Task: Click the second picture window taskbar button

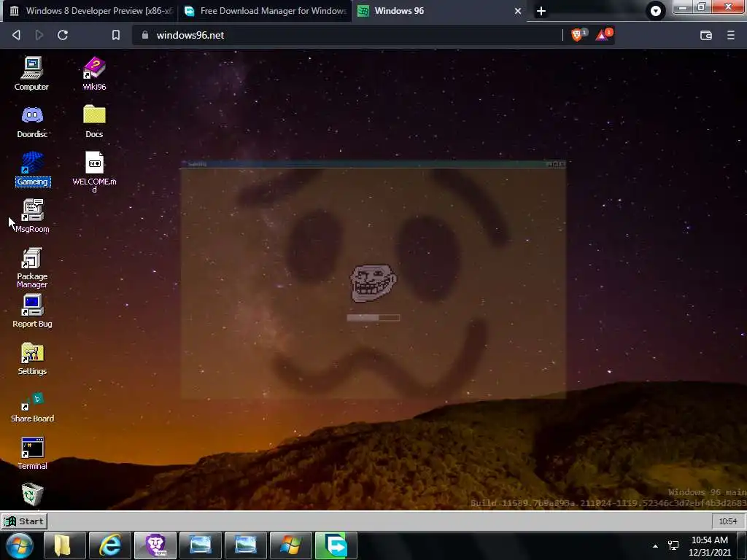Action: [x=245, y=545]
